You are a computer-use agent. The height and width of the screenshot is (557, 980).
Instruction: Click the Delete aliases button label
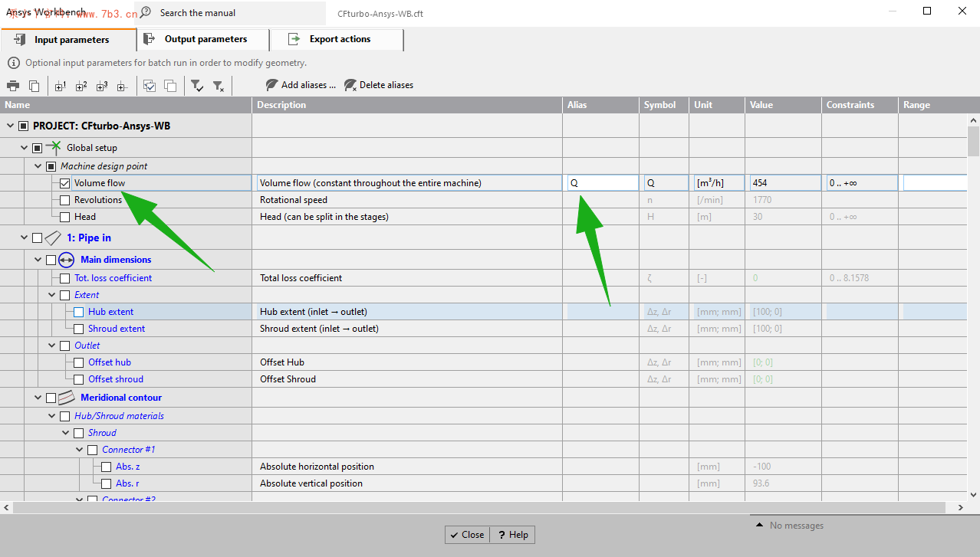click(x=386, y=85)
